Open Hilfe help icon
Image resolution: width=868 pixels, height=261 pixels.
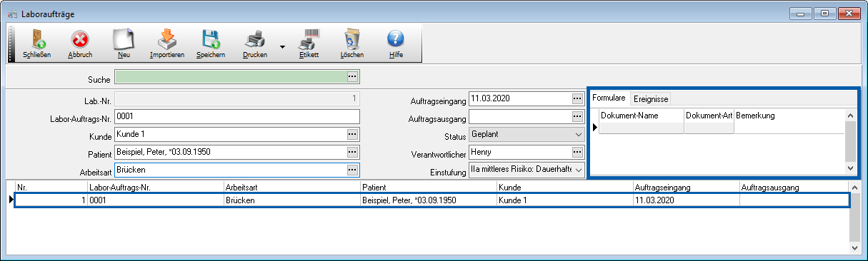coord(396,43)
